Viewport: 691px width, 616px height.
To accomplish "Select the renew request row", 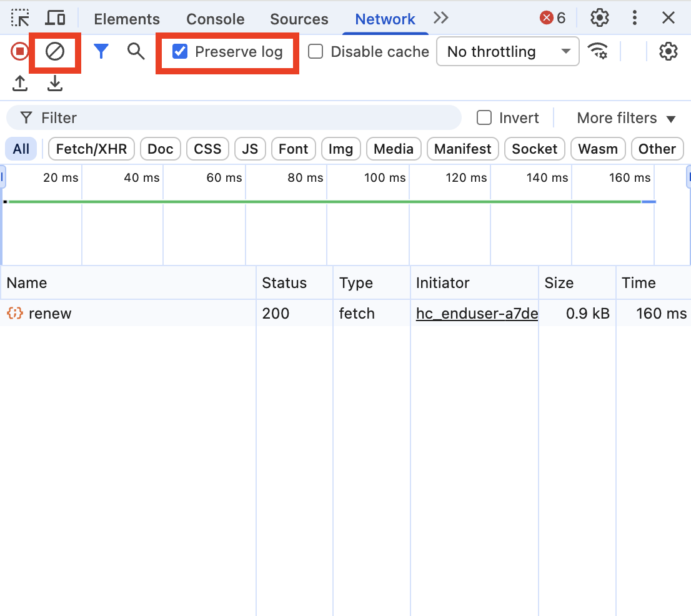I will click(x=345, y=313).
